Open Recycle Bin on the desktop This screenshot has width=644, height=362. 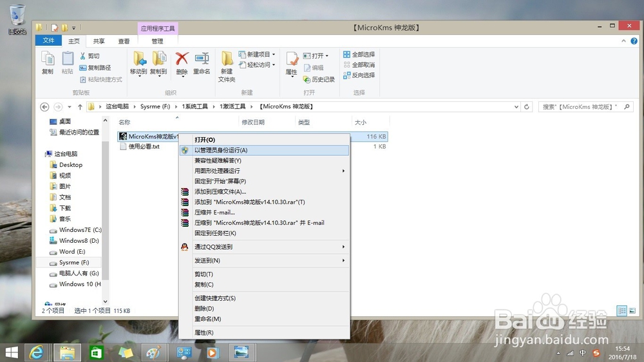[17, 19]
